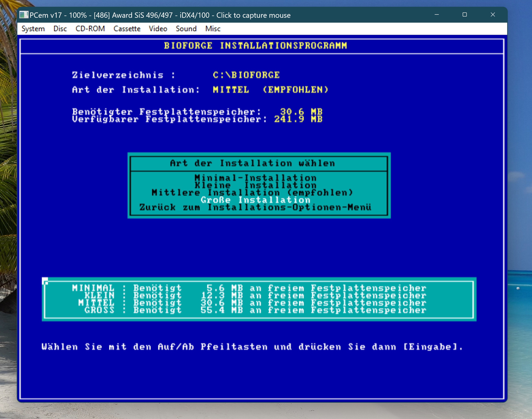
Task: Click the BIOFORGE INSTALLATIONSPROGRAMM heading
Action: point(255,46)
